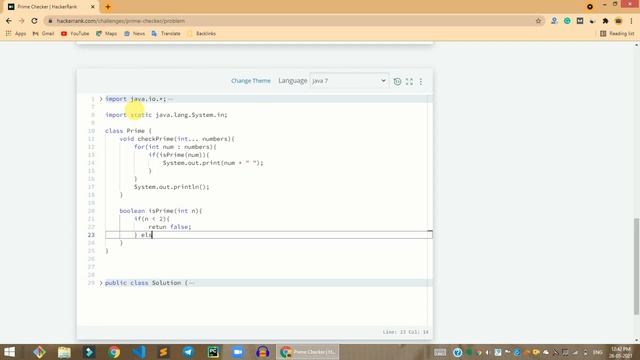The height and width of the screenshot is (360, 640).
Task: Place cursor on 'class Prime {' line
Action: 128,131
